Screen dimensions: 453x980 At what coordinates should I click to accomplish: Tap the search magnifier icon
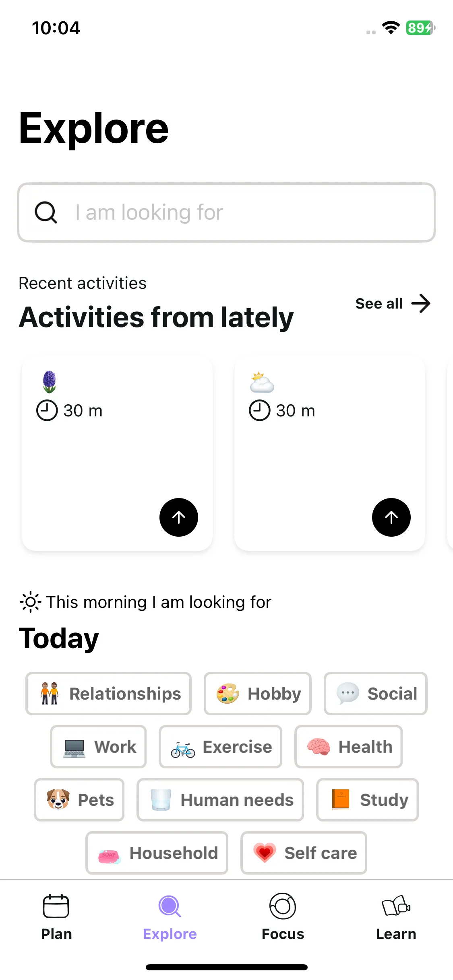click(46, 212)
